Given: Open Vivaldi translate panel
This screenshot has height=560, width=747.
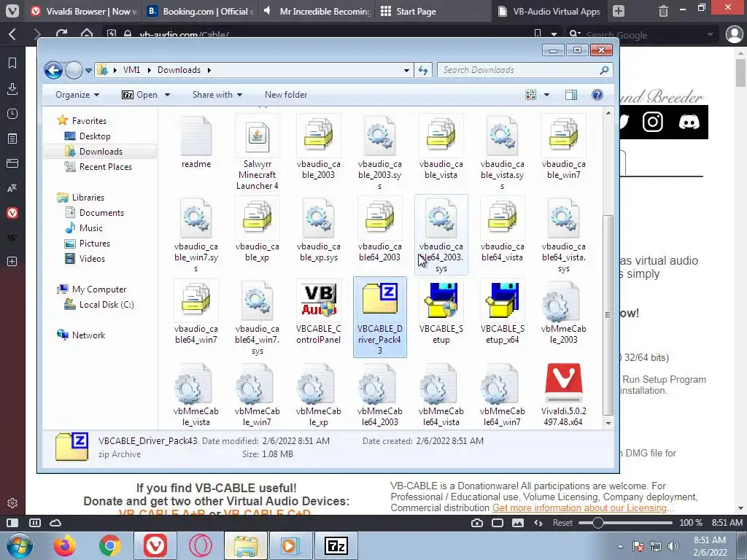Looking at the screenshot, I should tap(12, 188).
